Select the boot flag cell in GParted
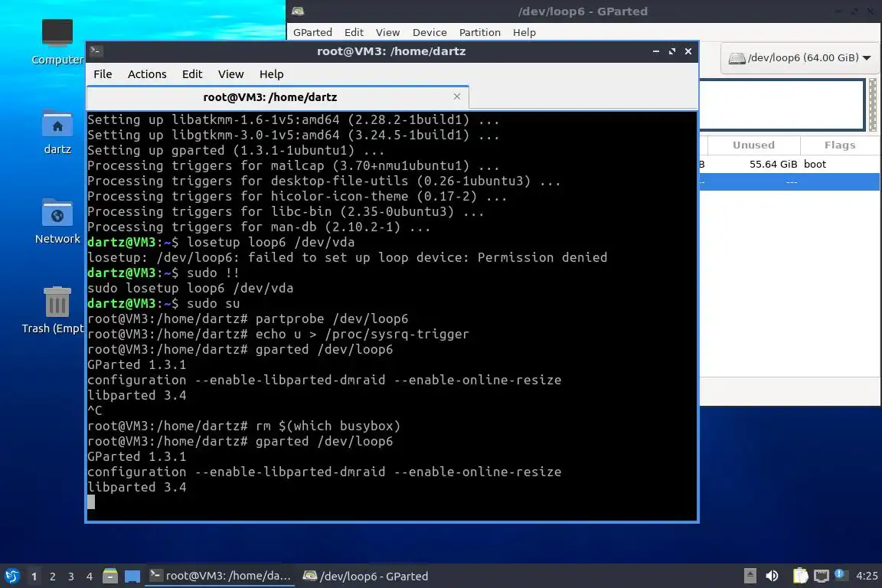This screenshot has width=882, height=588. 815,165
